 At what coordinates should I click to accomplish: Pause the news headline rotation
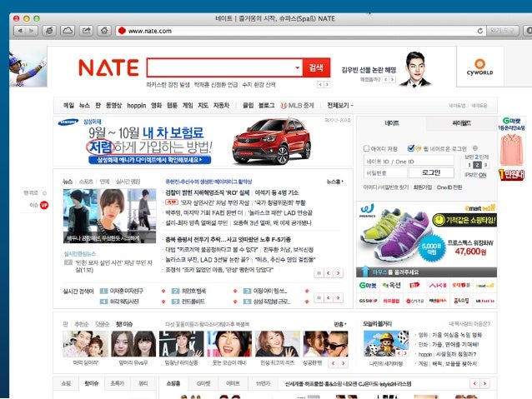coord(319,273)
